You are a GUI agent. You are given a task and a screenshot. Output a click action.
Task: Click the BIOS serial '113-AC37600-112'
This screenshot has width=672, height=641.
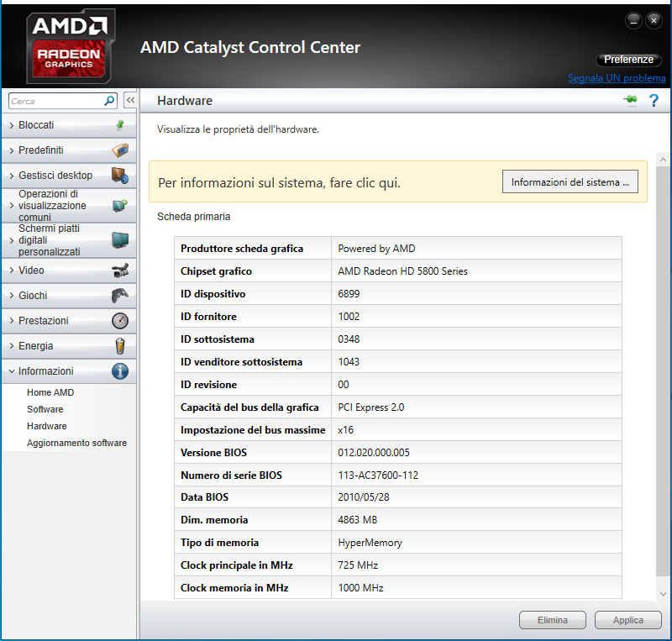point(378,475)
